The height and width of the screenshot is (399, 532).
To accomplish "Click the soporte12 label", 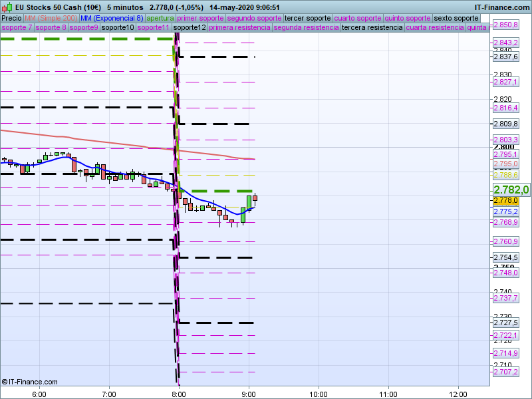I will [190, 27].
